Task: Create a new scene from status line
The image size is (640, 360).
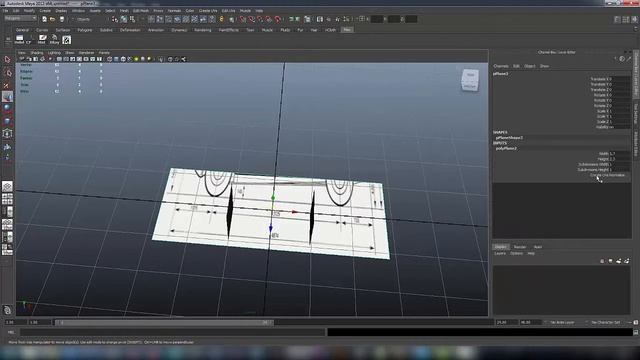Action: click(x=44, y=19)
